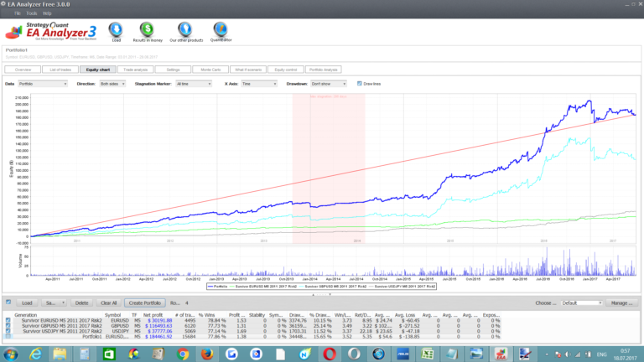Click the Create Portfolio button
The image size is (644, 362).
click(x=144, y=303)
